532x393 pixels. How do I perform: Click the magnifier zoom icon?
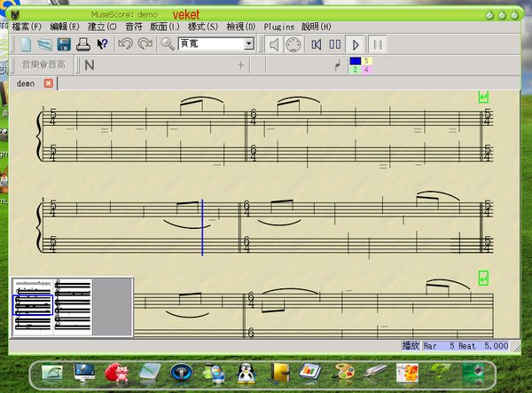pos(167,43)
